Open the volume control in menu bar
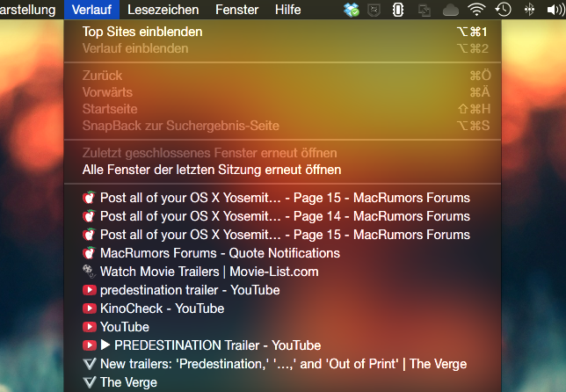 (555, 10)
